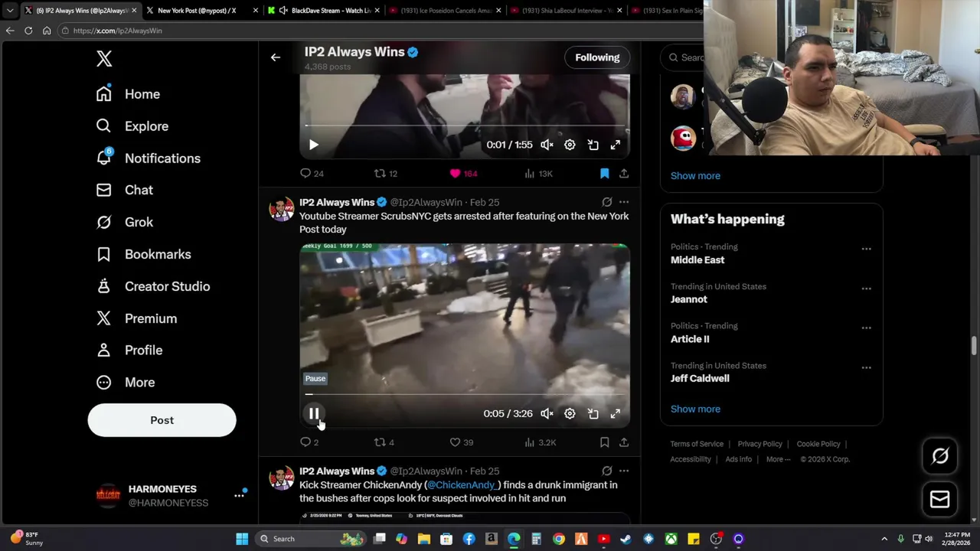Screen dimensions: 980x551
Task: Unlike the post with 164 likes
Action: point(462,174)
